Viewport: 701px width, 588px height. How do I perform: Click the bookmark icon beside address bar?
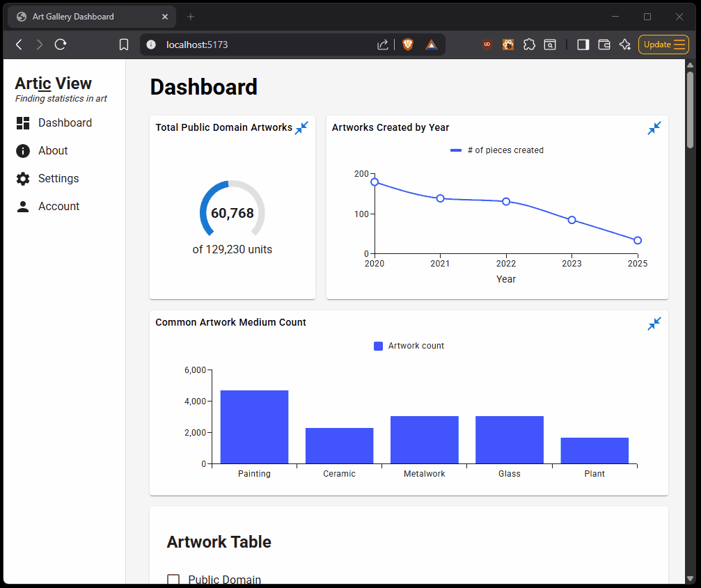tap(124, 45)
